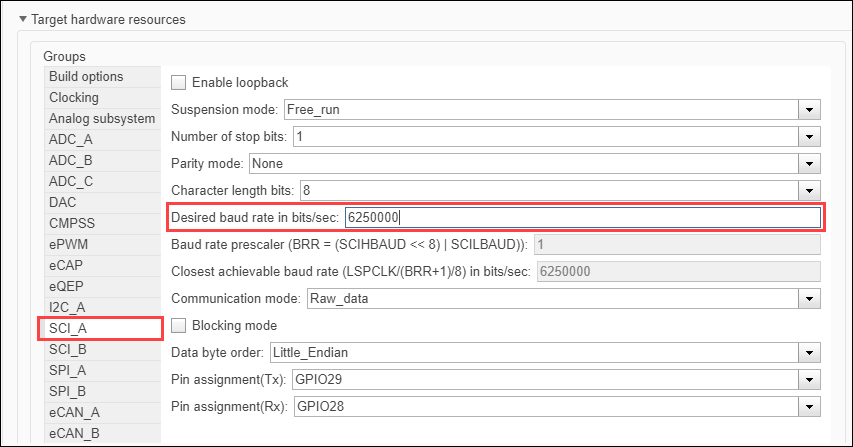Open Communication mode dropdown

pyautogui.click(x=811, y=298)
